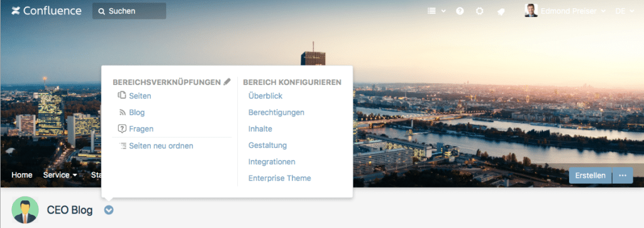Viewport: 644px width, 228px height.
Task: Focus the Suchen search field
Action: pos(130,11)
